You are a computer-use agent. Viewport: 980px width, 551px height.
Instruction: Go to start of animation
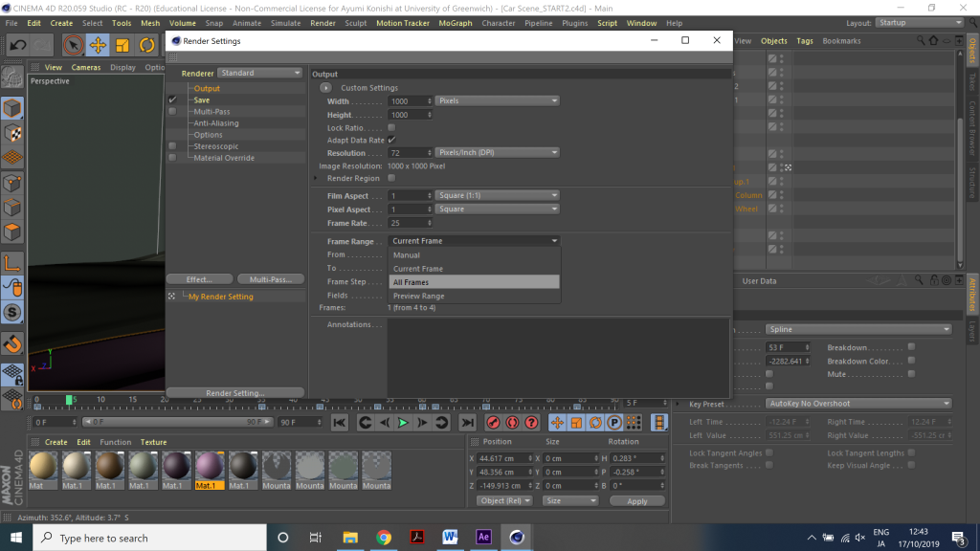click(x=340, y=423)
